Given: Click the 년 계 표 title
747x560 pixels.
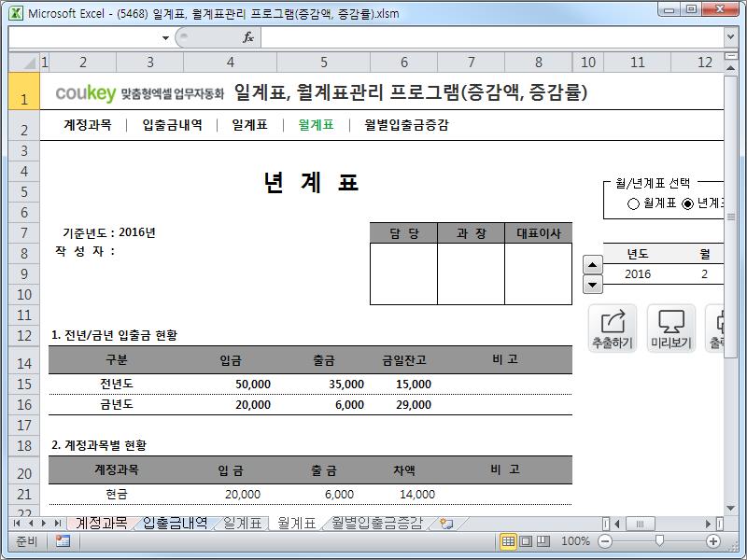Looking at the screenshot, I should tap(311, 182).
